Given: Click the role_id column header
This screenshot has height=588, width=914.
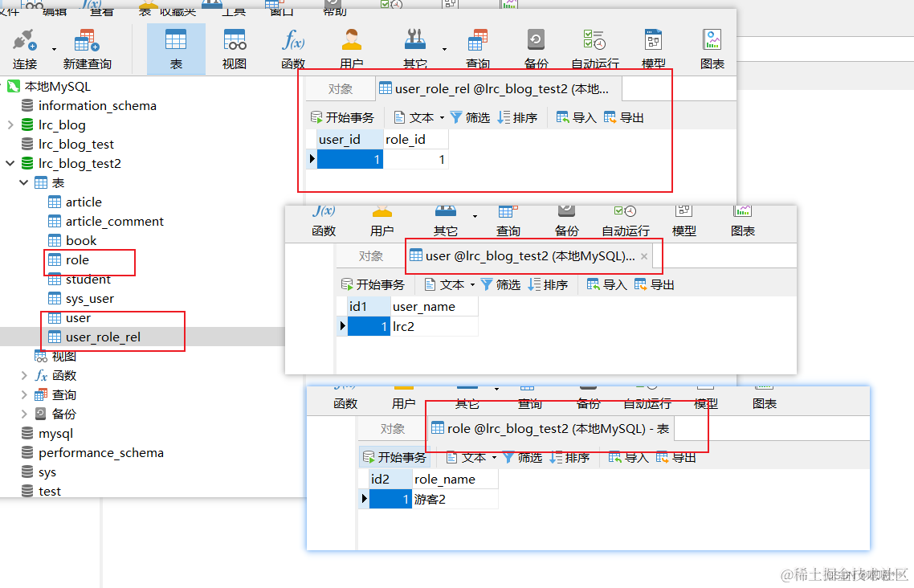Looking at the screenshot, I should point(415,139).
